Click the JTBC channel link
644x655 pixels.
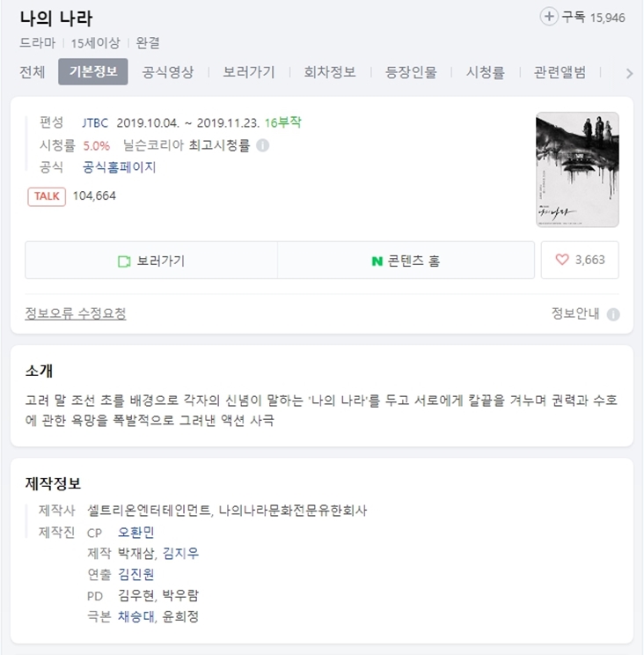95,123
